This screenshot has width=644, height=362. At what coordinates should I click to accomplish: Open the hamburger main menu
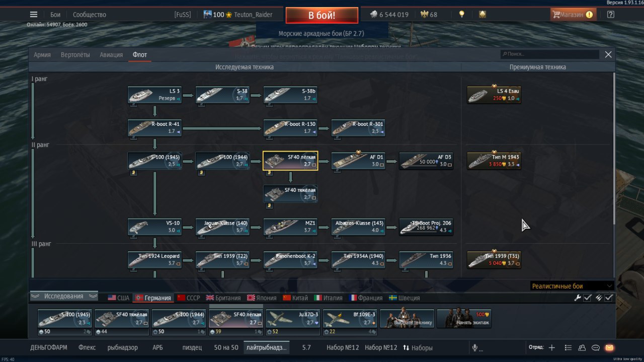pos(34,15)
